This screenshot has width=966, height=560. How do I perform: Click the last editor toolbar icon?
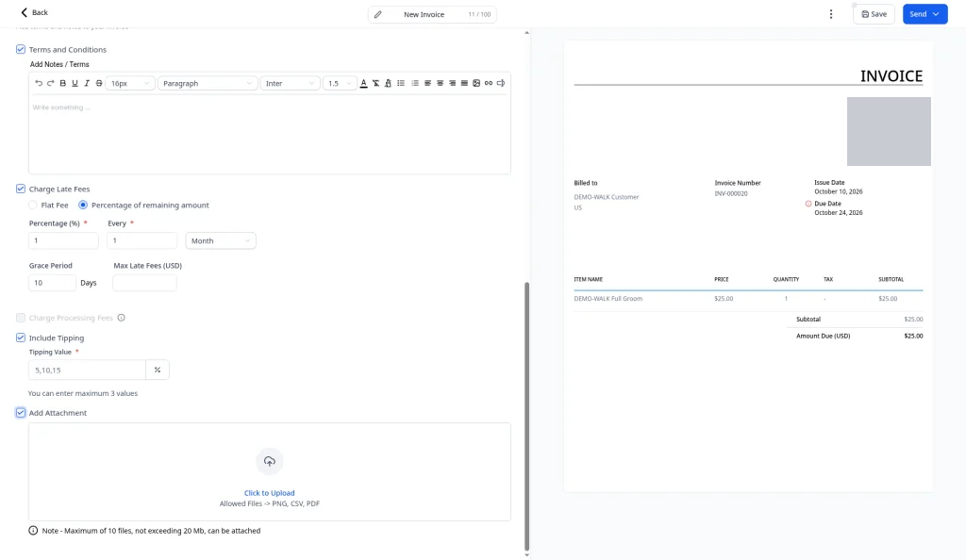(501, 83)
